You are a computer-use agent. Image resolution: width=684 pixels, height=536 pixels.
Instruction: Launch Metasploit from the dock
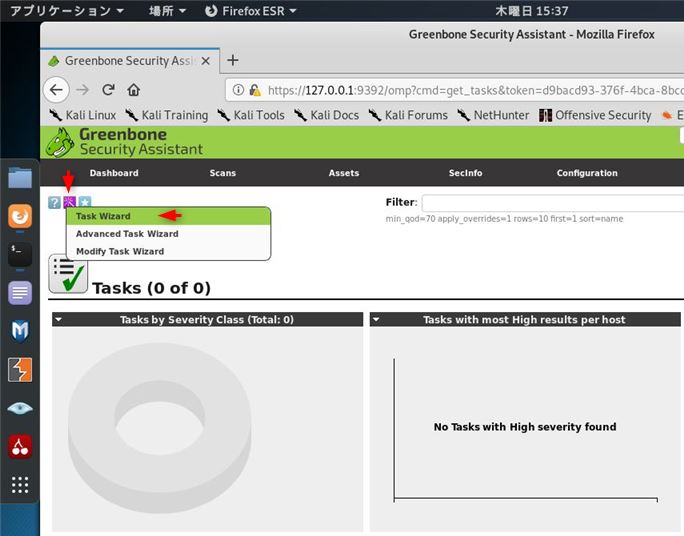tap(20, 331)
